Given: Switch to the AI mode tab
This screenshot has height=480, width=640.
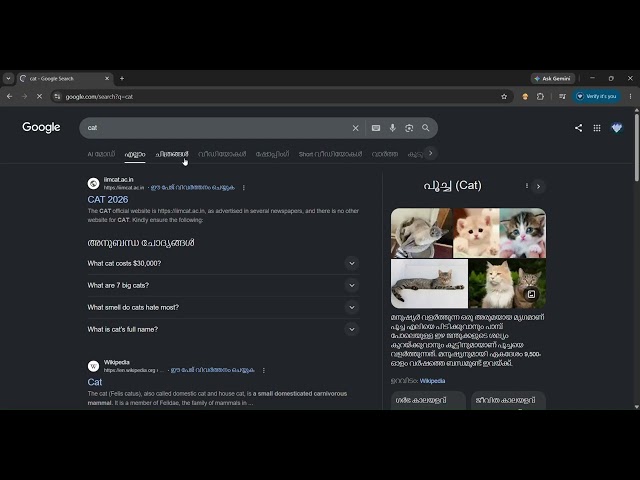Looking at the screenshot, I should tap(101, 154).
